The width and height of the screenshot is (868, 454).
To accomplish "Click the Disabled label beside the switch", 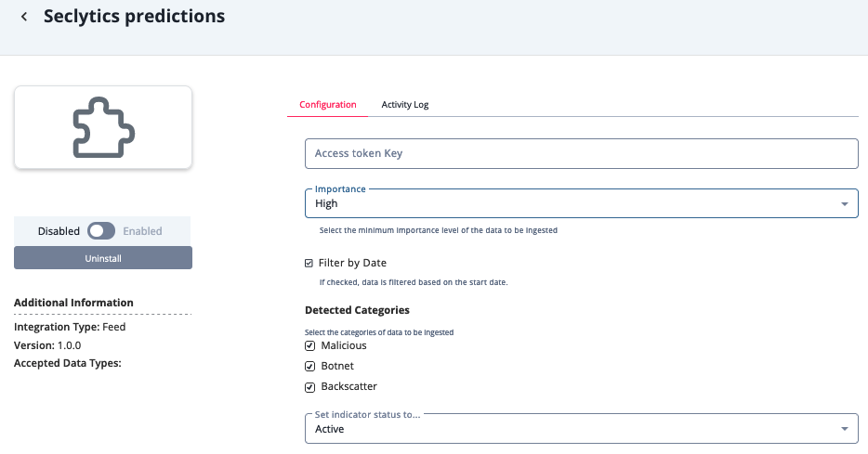I will point(59,231).
